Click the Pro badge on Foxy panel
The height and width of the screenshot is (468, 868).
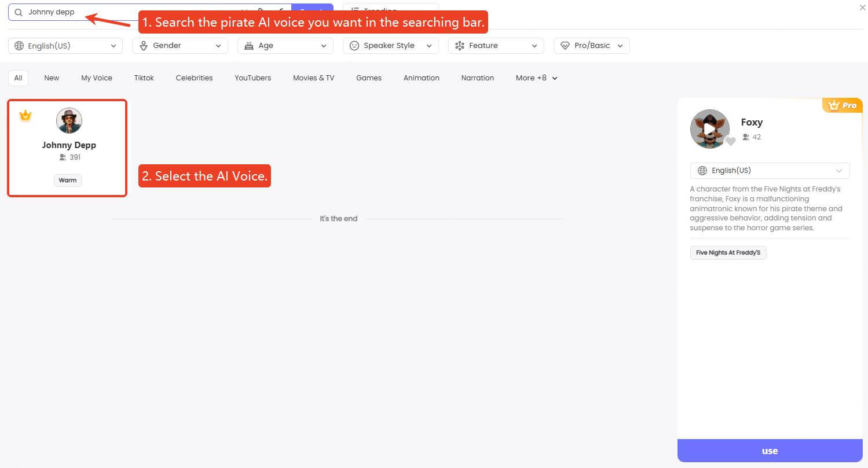tap(843, 105)
